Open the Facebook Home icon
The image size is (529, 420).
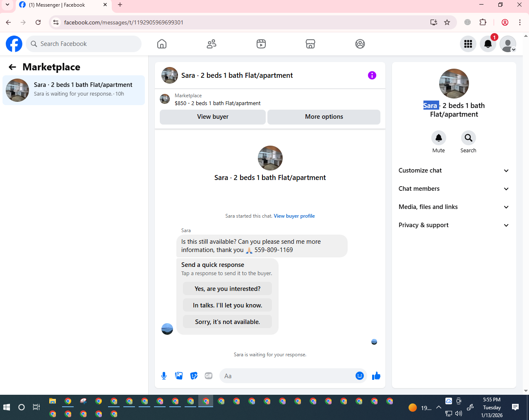point(162,44)
